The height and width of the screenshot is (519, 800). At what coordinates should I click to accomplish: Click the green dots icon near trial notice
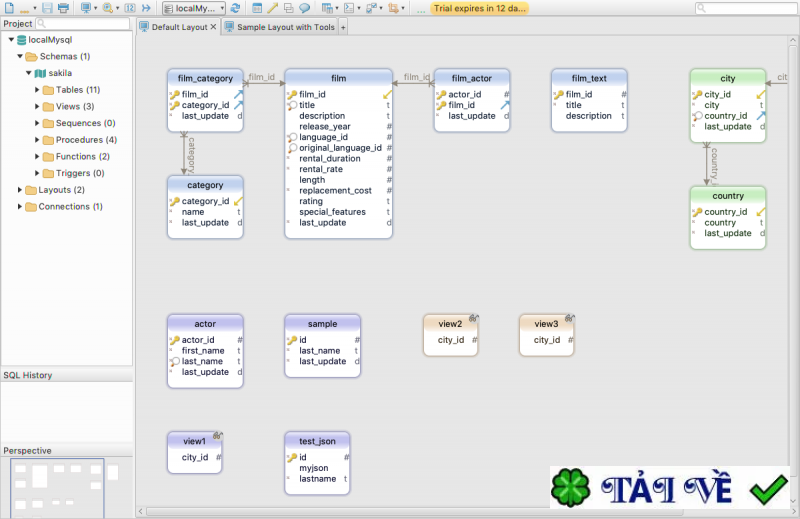(x=420, y=11)
